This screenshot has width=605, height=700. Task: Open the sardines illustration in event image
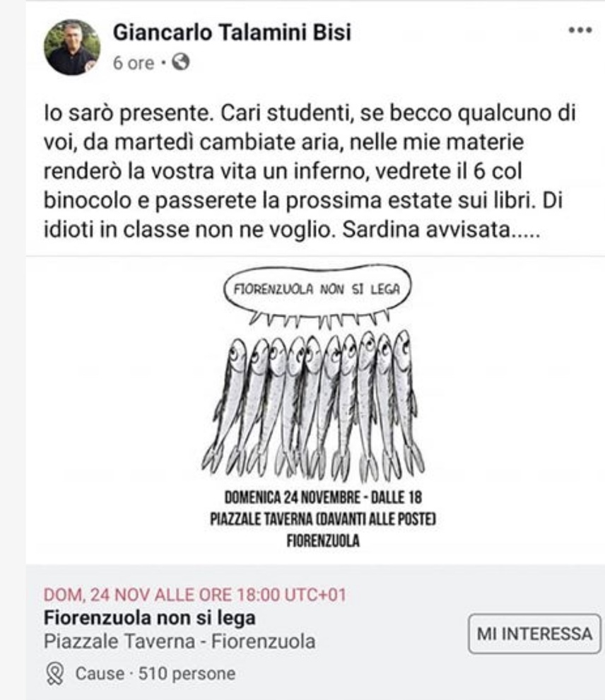point(314,407)
